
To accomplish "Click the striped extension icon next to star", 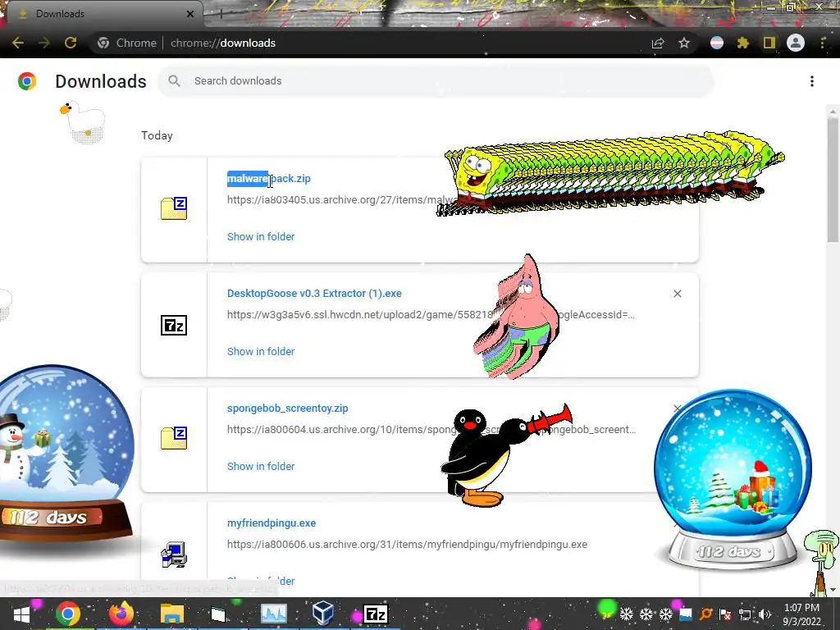I will tap(717, 43).
